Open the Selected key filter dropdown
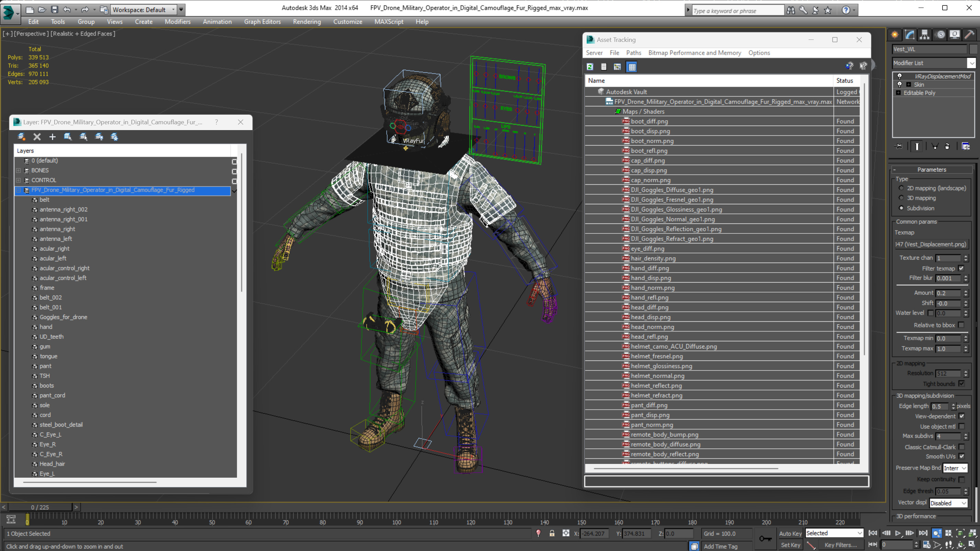The image size is (980, 551). point(834,533)
